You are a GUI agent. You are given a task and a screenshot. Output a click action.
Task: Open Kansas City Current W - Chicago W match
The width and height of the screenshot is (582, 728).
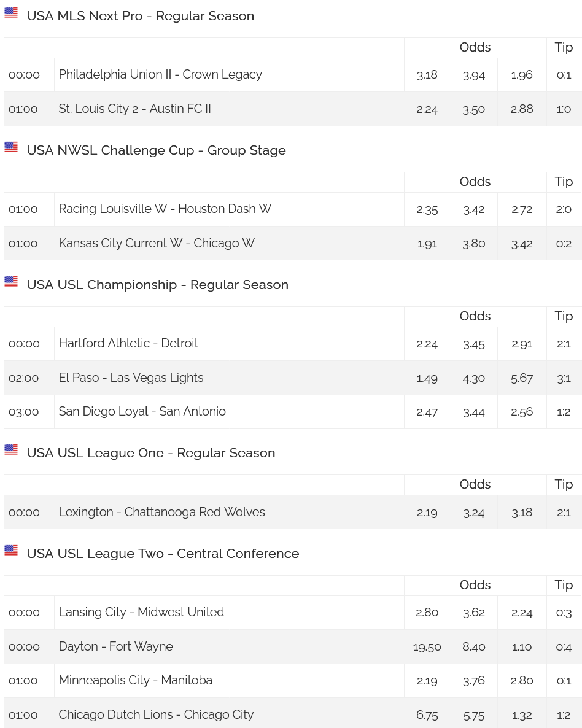[x=157, y=243]
